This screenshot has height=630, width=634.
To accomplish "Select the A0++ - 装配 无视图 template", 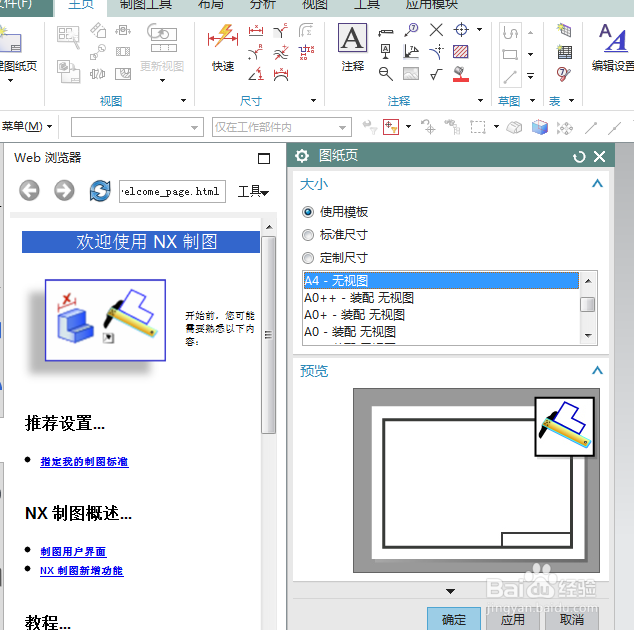I will click(441, 298).
